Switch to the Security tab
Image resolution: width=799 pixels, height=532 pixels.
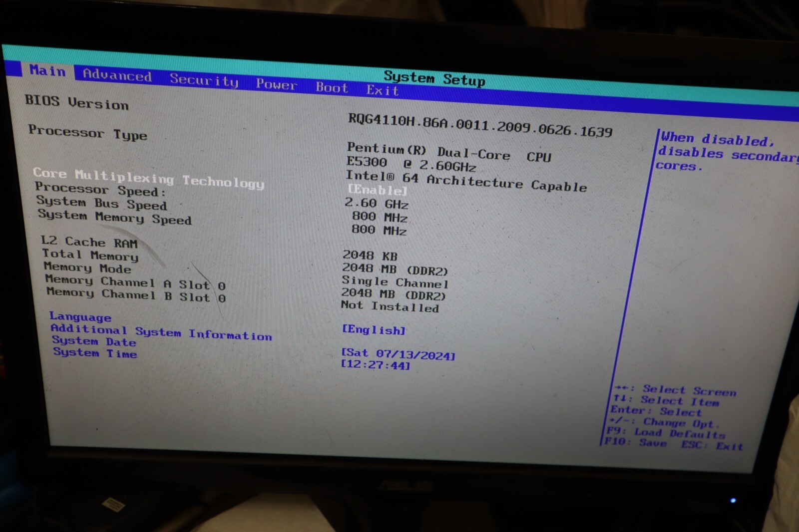click(204, 80)
